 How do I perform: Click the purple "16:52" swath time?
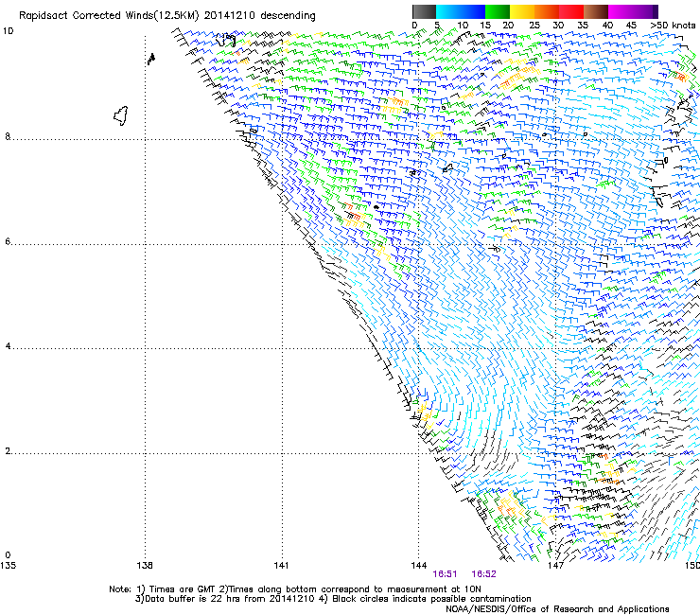[484, 574]
